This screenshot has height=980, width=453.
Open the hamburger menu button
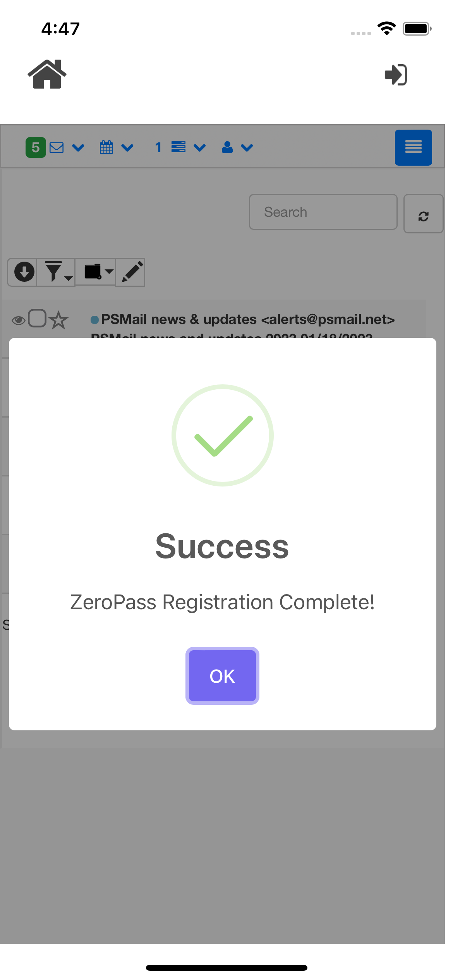(x=413, y=147)
